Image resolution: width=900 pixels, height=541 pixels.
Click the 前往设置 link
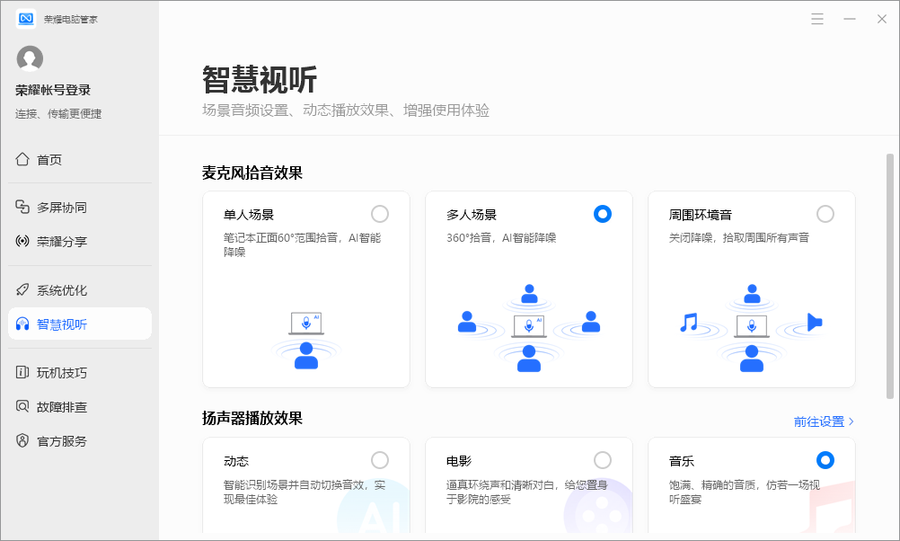pos(824,422)
